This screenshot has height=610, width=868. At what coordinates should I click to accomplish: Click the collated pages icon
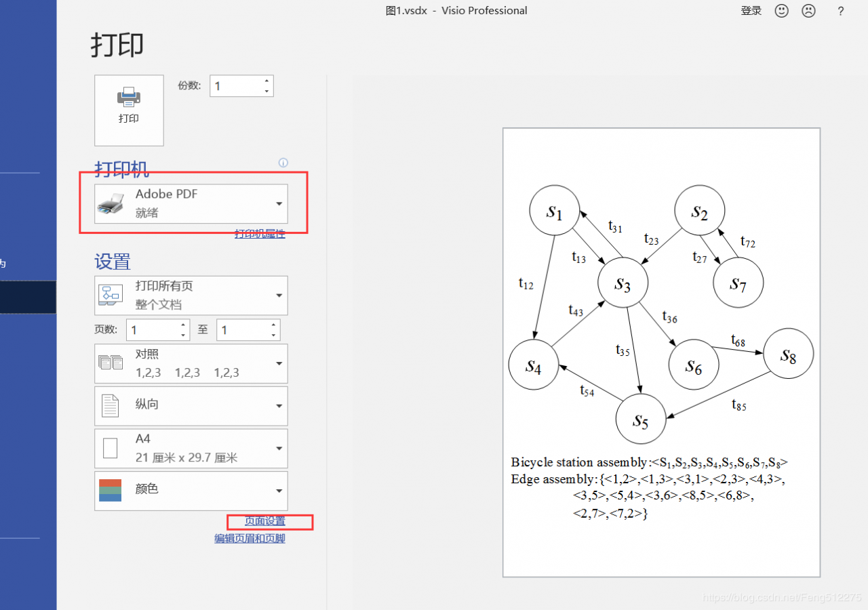pos(111,363)
